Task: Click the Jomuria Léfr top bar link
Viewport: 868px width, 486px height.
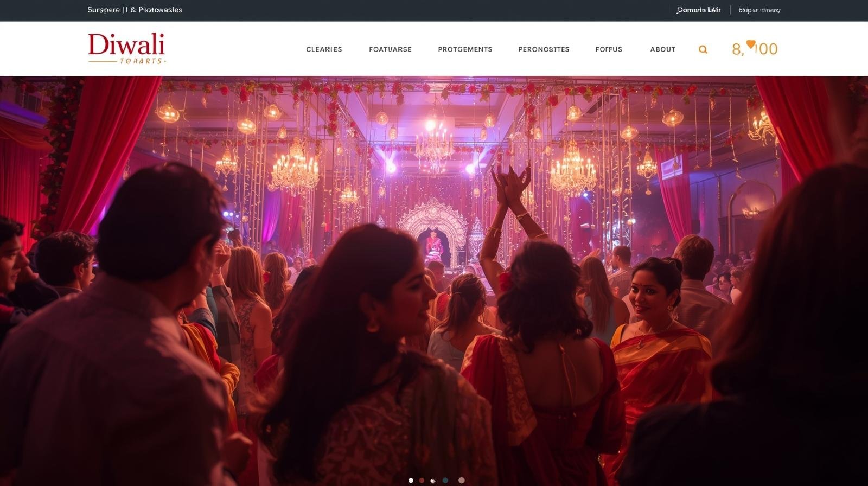Action: pyautogui.click(x=698, y=10)
